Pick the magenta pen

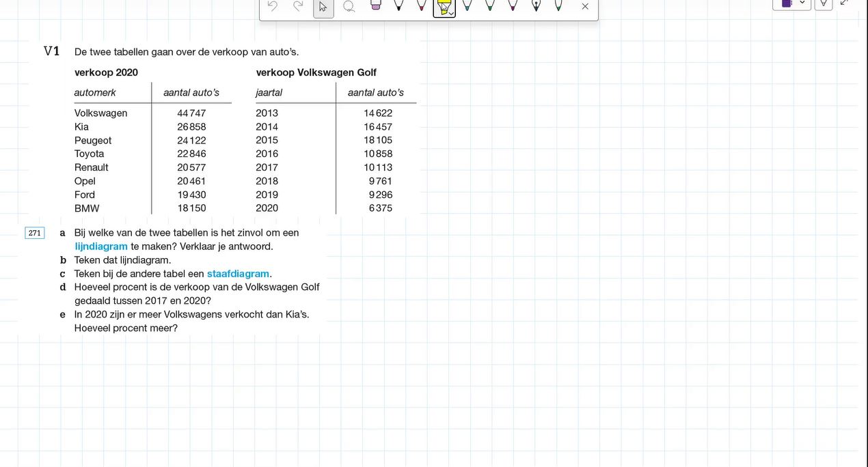513,5
